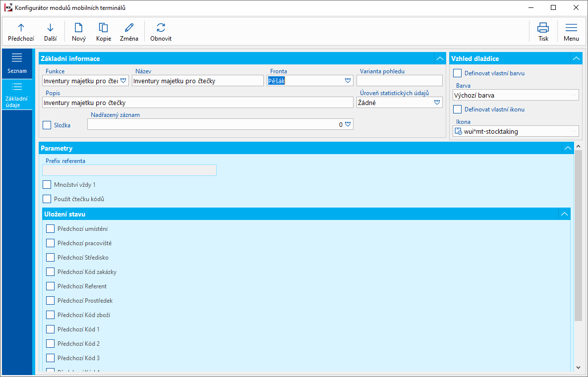Viewport: 588px width, 377px height.
Task: Check Předchozí Kód zakázky
Action: pyautogui.click(x=50, y=271)
